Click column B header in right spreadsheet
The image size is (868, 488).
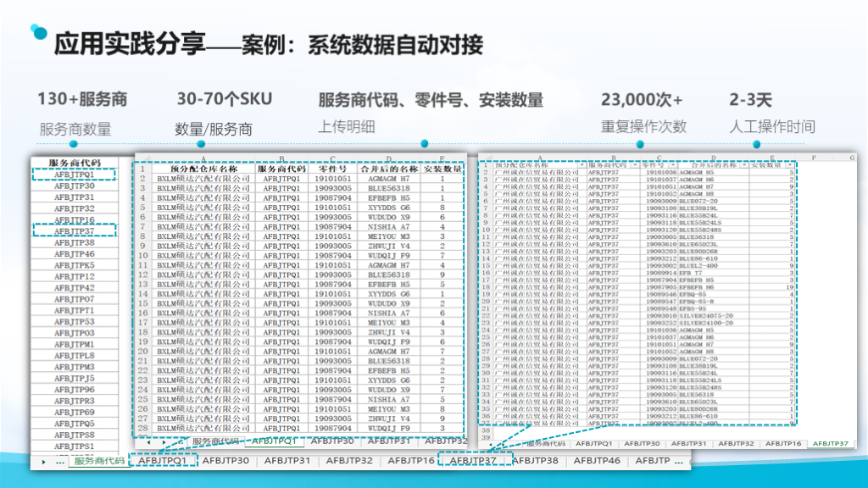click(614, 158)
